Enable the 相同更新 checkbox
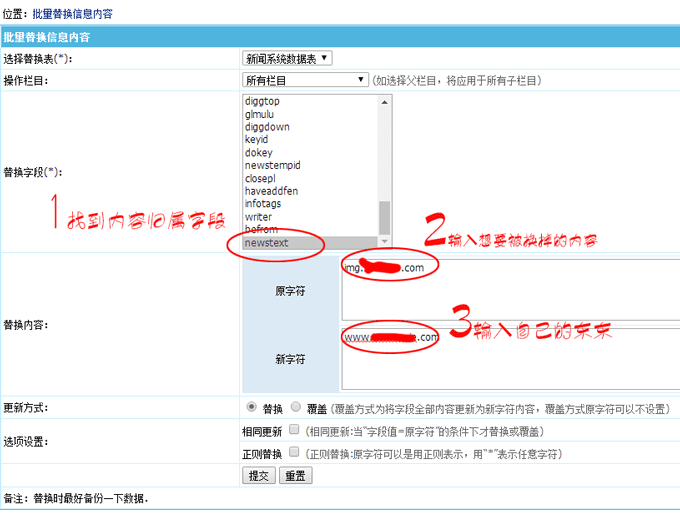The image size is (680, 527). pos(294,429)
